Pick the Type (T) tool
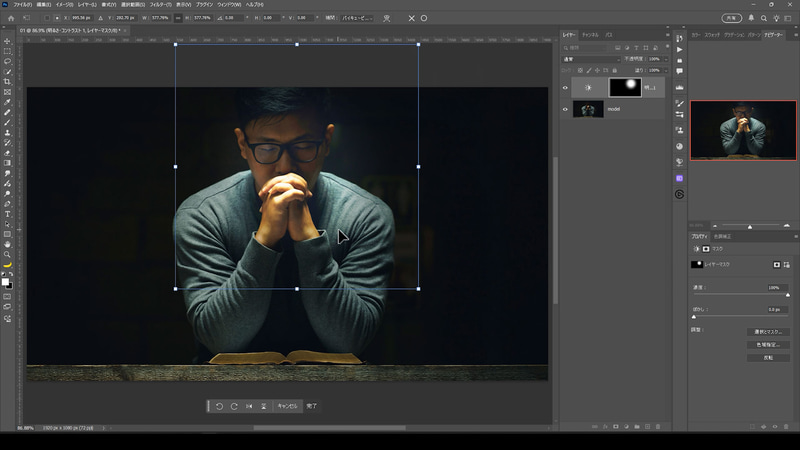 pos(8,213)
